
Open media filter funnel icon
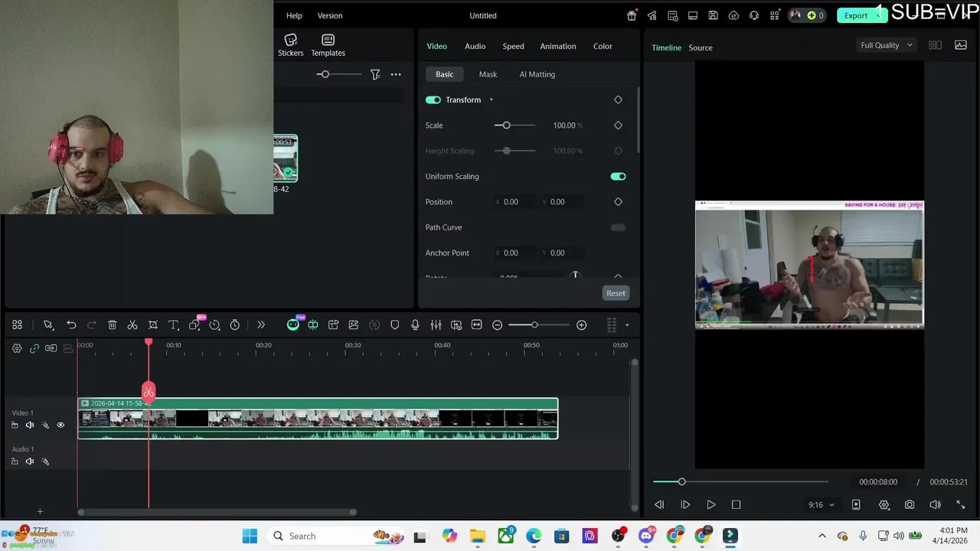coord(375,74)
